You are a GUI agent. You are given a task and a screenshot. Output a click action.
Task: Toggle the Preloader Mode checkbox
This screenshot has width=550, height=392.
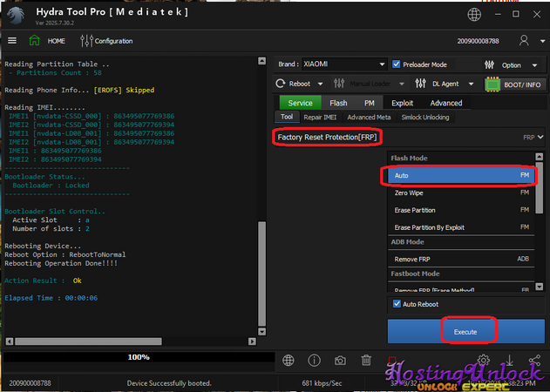pyautogui.click(x=397, y=64)
